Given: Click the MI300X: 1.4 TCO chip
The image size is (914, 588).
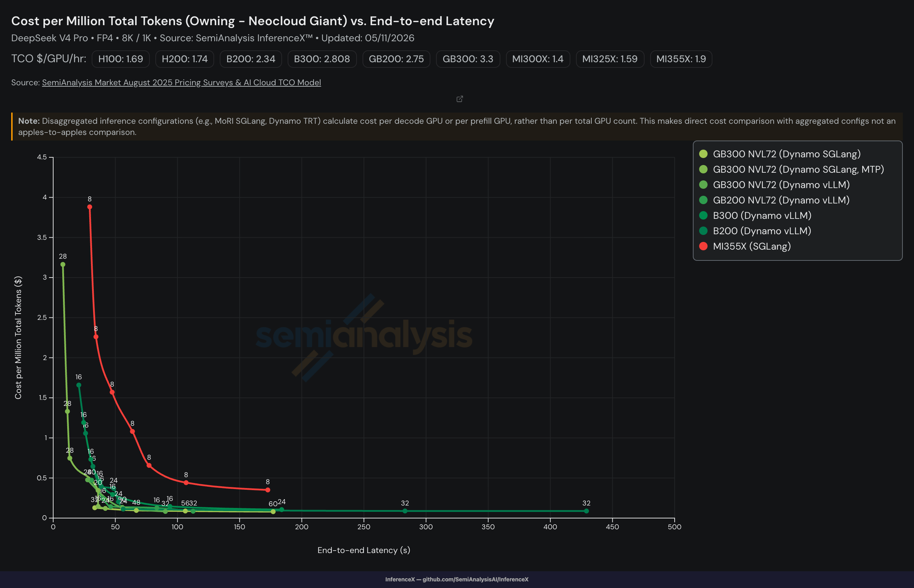Looking at the screenshot, I should 537,59.
